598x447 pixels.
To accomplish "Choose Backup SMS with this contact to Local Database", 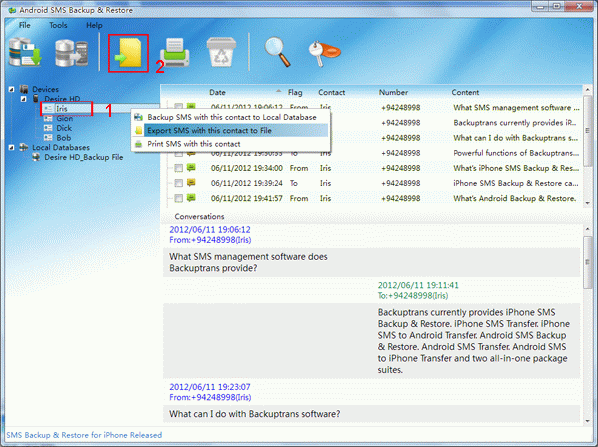I will tap(231, 117).
